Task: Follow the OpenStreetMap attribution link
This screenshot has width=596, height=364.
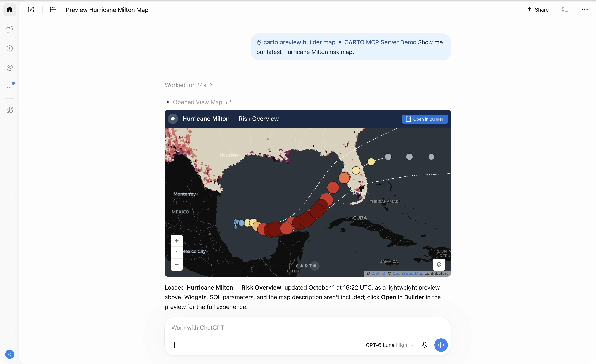Action: point(408,273)
